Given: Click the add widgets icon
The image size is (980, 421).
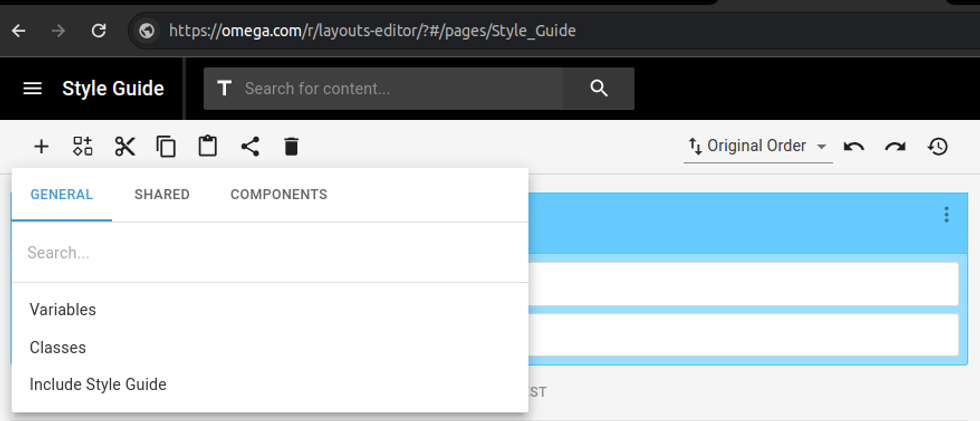Looking at the screenshot, I should coord(83,147).
